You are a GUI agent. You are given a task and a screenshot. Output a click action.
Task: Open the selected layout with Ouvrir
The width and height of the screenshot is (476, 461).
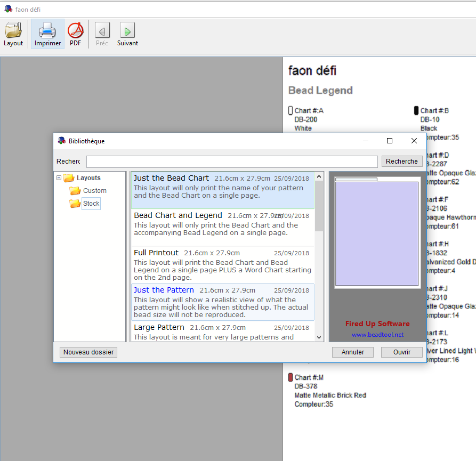[401, 352]
